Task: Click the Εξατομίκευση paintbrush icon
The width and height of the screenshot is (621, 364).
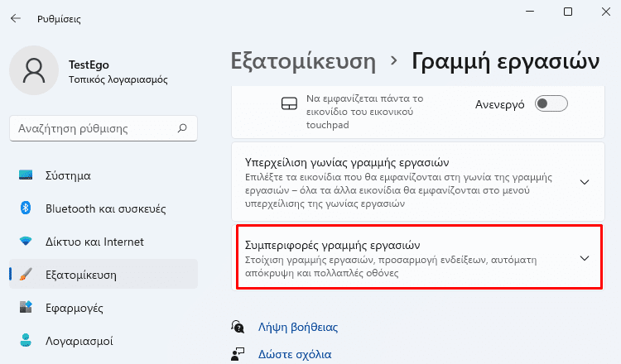Action: click(26, 274)
